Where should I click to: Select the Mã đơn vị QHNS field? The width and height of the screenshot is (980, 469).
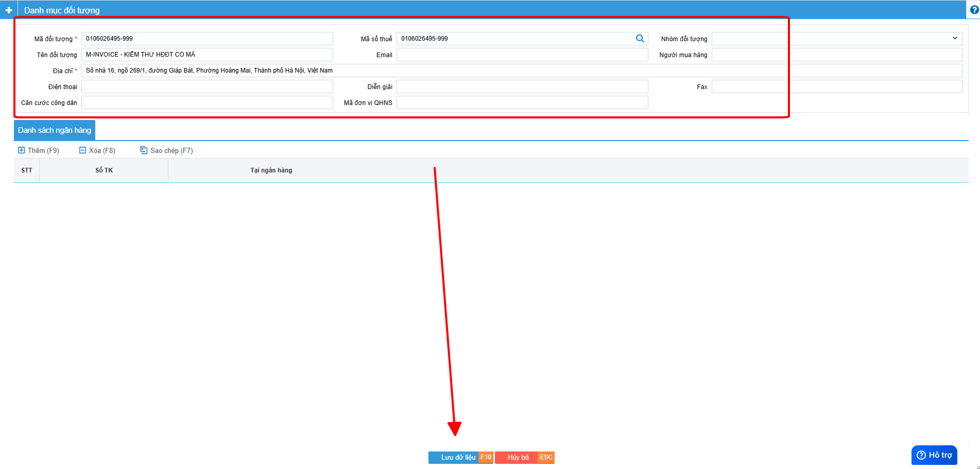(522, 102)
